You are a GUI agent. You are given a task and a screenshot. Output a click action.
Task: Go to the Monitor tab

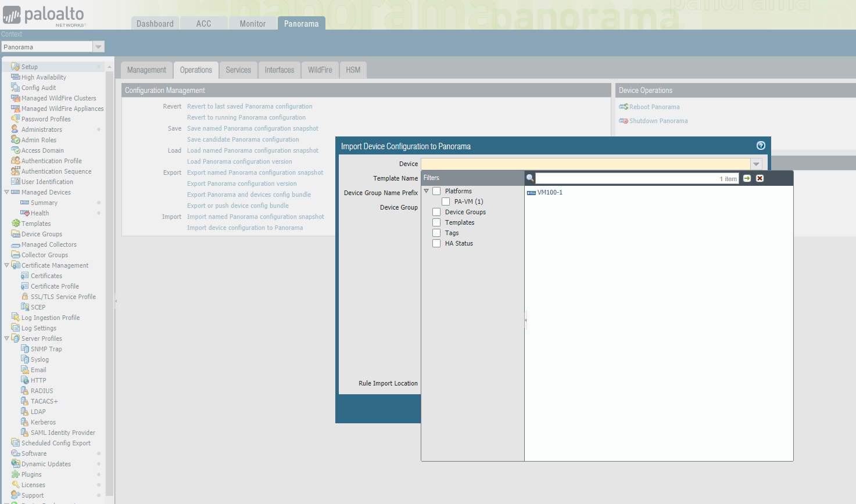coord(253,23)
